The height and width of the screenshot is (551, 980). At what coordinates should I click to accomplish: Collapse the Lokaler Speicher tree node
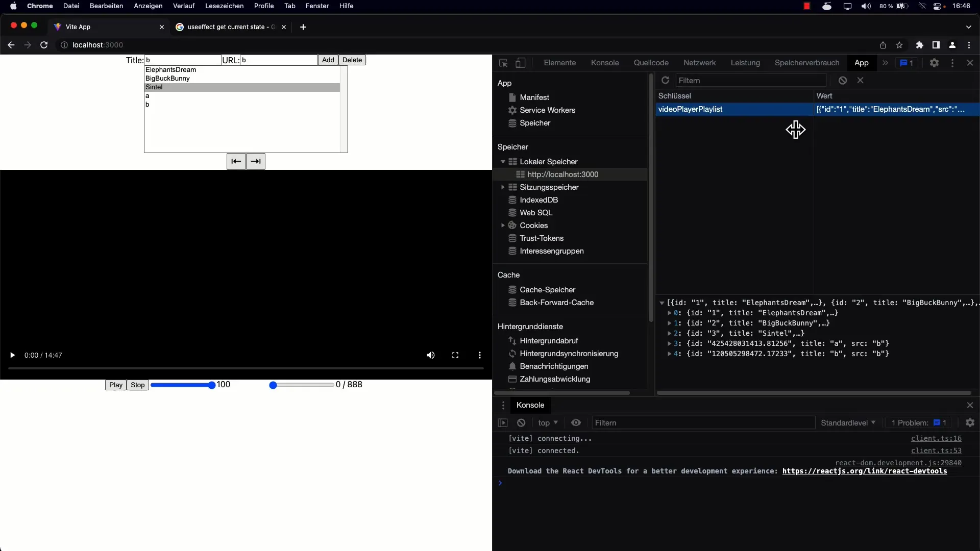tap(503, 162)
